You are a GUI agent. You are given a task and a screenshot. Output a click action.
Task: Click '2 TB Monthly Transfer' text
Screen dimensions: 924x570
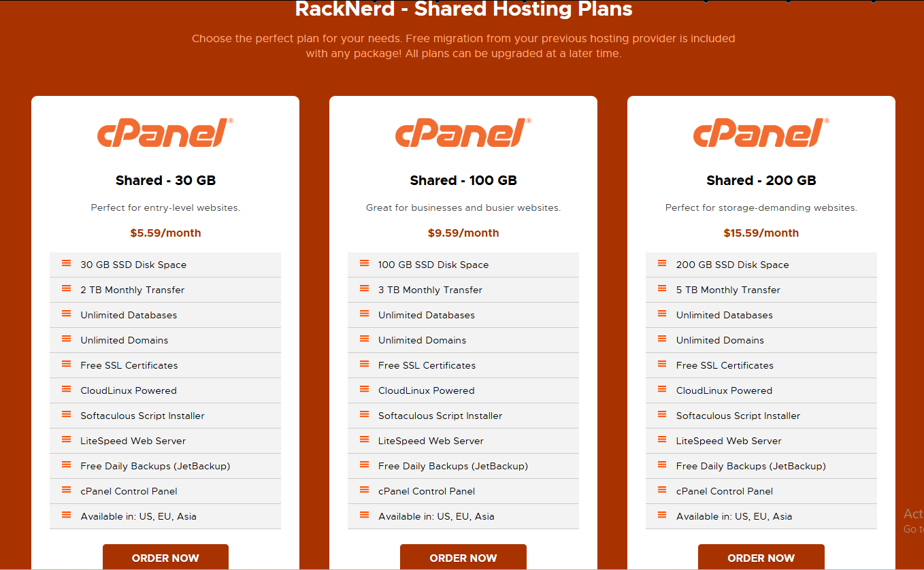133,290
